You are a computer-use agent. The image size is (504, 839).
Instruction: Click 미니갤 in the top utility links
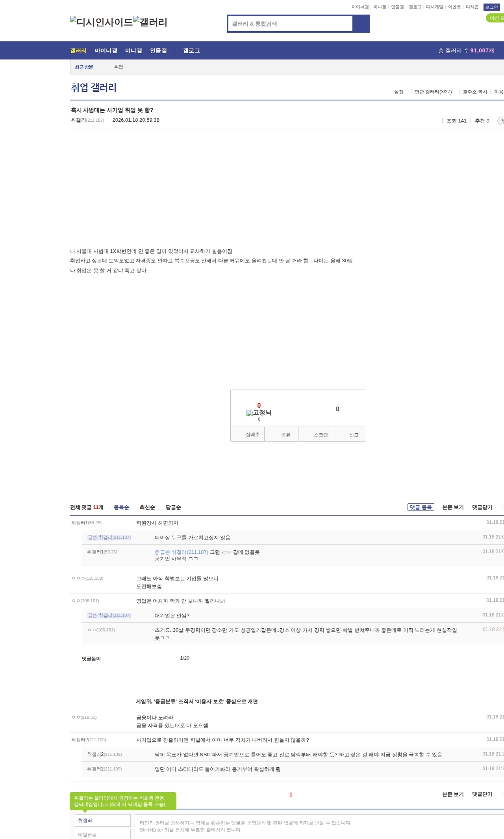380,7
